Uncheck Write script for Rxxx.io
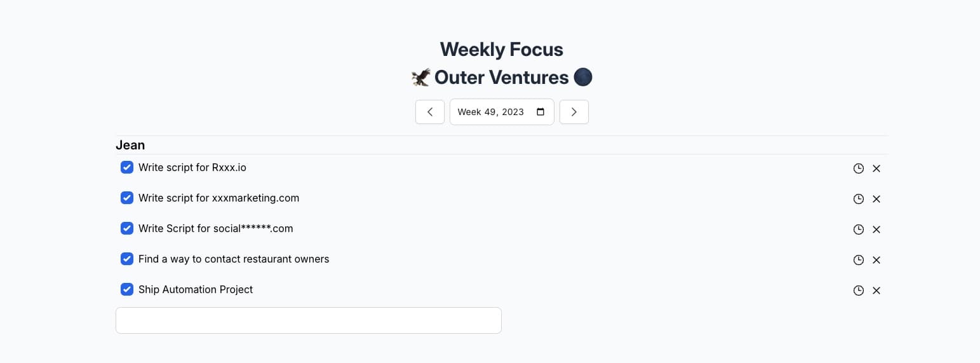Viewport: 980px width, 363px height. pyautogui.click(x=127, y=168)
